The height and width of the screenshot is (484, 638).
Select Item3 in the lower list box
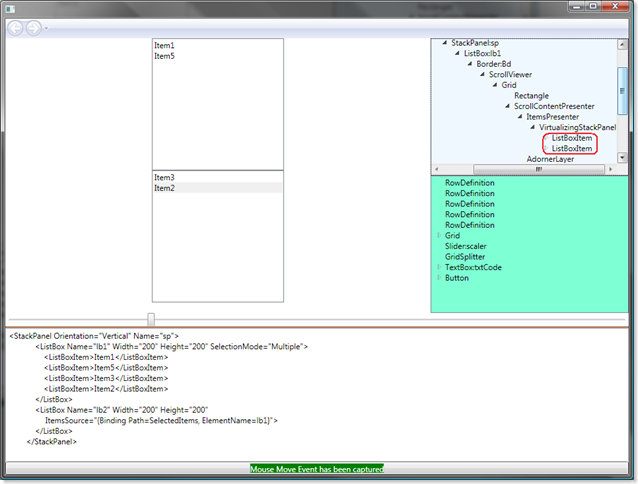(217, 178)
